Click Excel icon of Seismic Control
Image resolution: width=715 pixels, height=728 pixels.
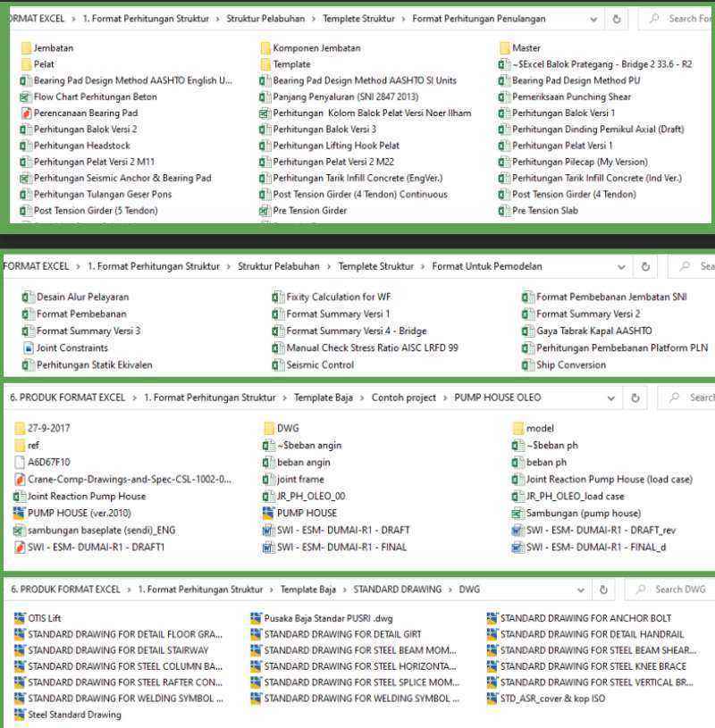pos(278,365)
